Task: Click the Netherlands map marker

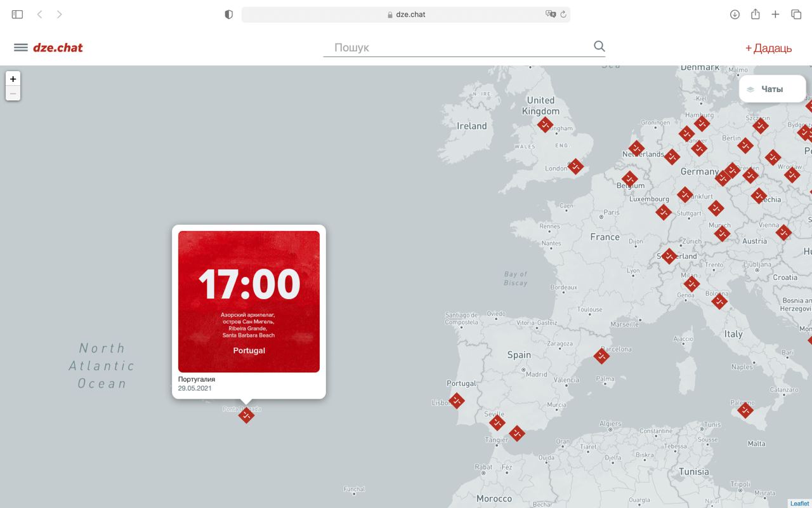Action: click(636, 149)
